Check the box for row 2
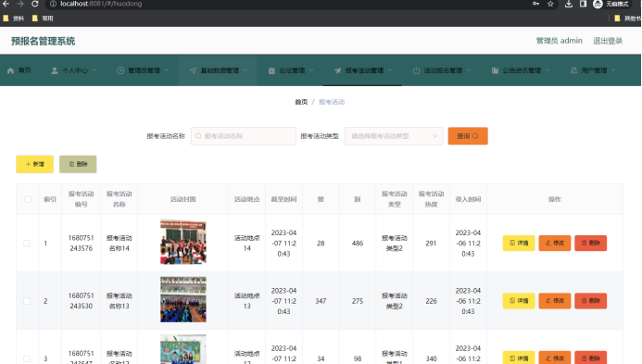 [x=27, y=301]
